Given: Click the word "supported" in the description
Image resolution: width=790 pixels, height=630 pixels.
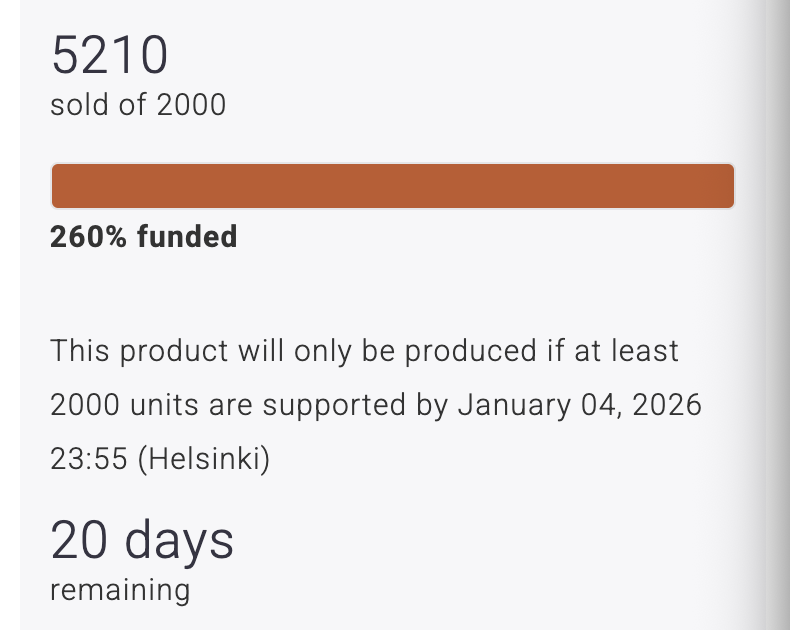Looking at the screenshot, I should tap(329, 405).
